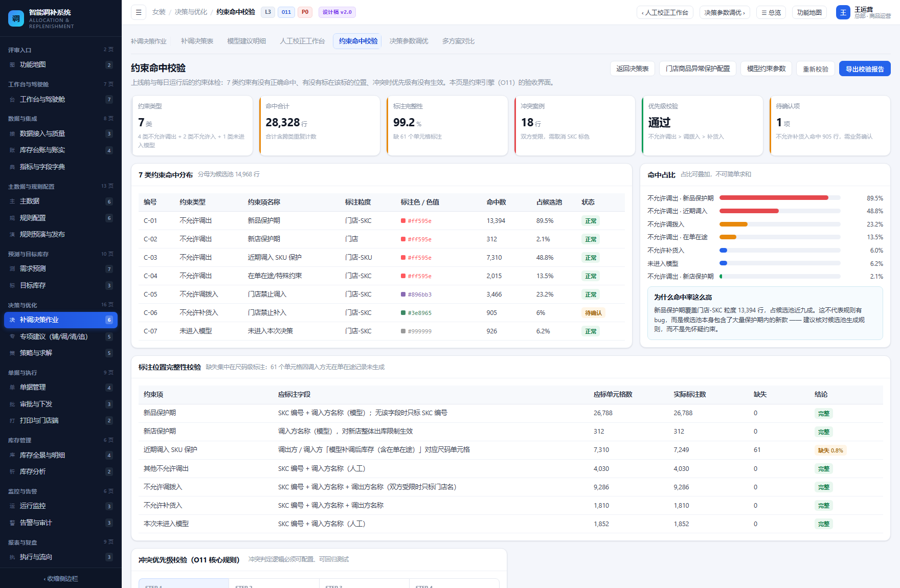
Task: Open the 多方案对比 tab
Action: tap(458, 41)
